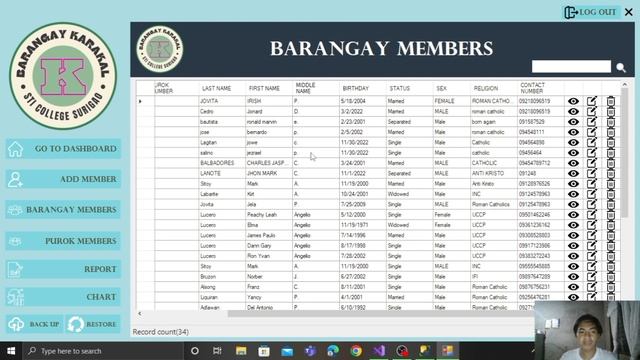View BALBADORES CHARLES record
Screen dimensions: 640x360
click(573, 163)
